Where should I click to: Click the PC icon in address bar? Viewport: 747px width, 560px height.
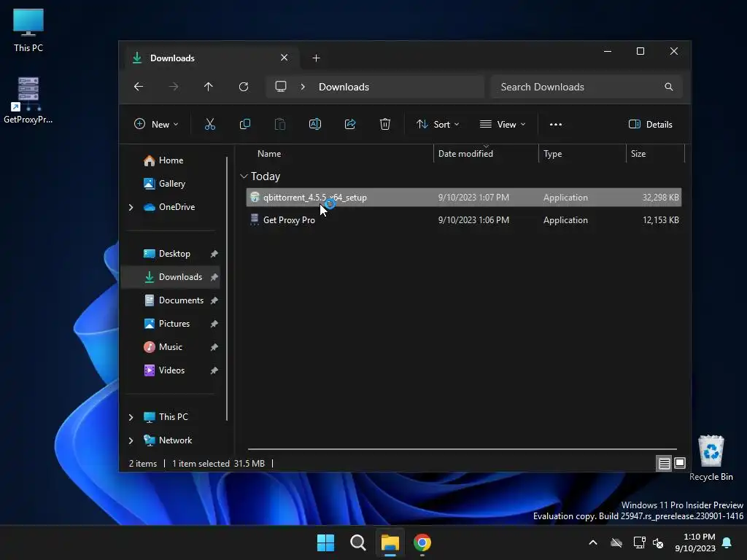click(281, 86)
